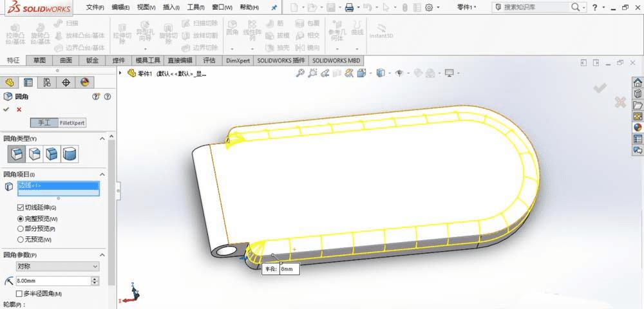The image size is (644, 309).
Task: Open the Home icon in the task pane
Action: coord(638,82)
